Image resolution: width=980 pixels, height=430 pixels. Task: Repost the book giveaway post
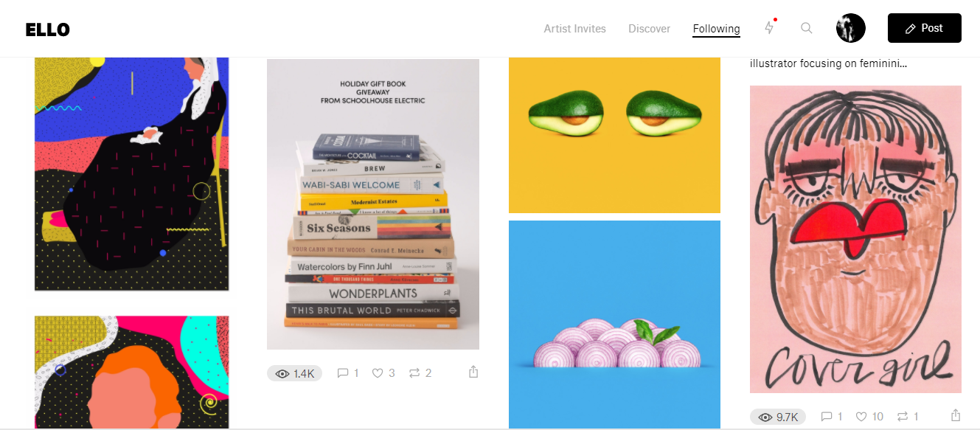point(420,373)
